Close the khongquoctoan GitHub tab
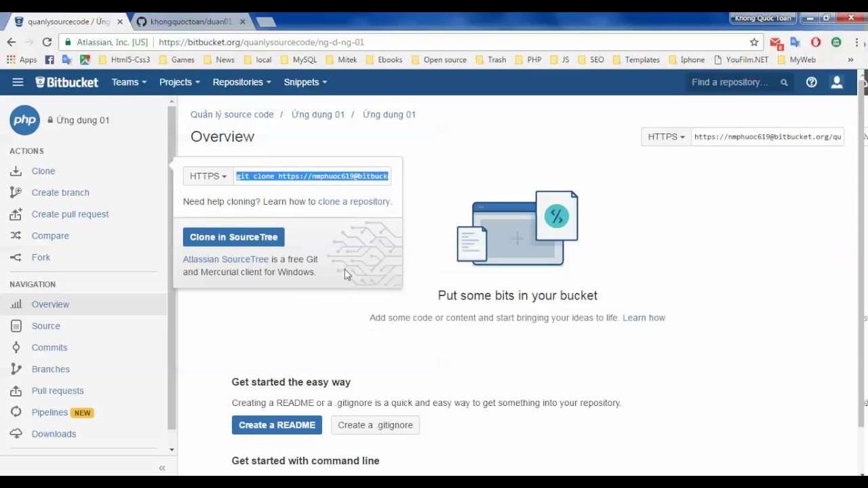The image size is (868, 488). (x=242, y=22)
